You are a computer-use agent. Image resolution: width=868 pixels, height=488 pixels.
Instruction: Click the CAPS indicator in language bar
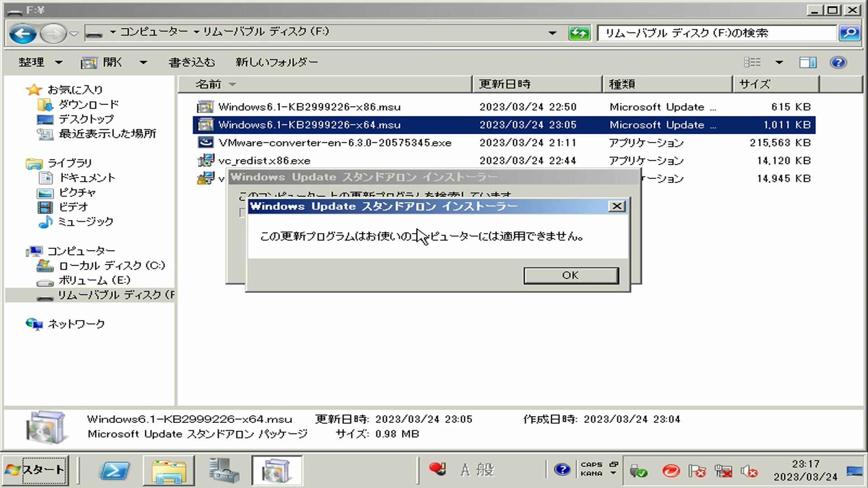pyautogui.click(x=591, y=465)
